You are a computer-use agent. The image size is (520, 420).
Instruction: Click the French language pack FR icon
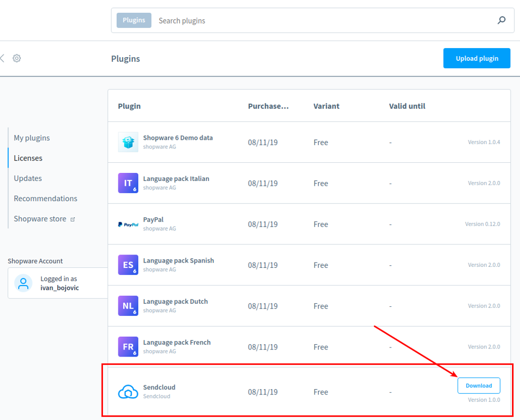click(x=128, y=347)
